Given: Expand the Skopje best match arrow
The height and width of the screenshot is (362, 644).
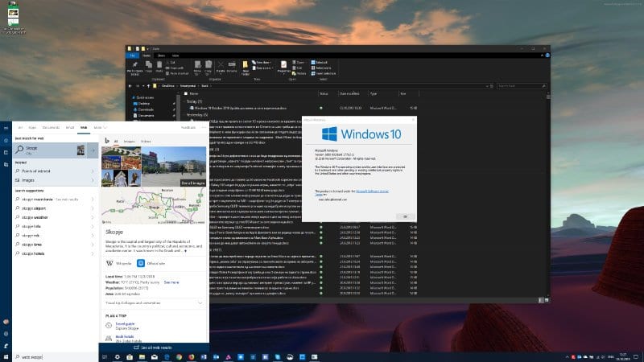Looking at the screenshot, I should [x=93, y=150].
